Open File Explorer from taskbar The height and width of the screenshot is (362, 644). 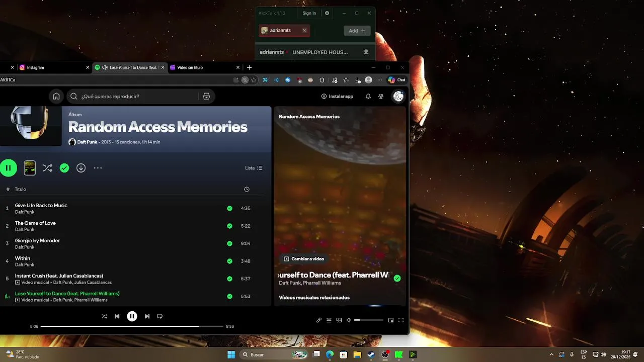click(357, 354)
